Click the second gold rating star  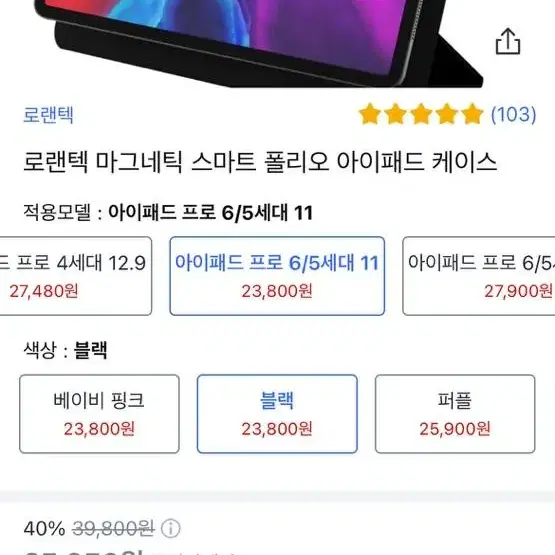395,114
